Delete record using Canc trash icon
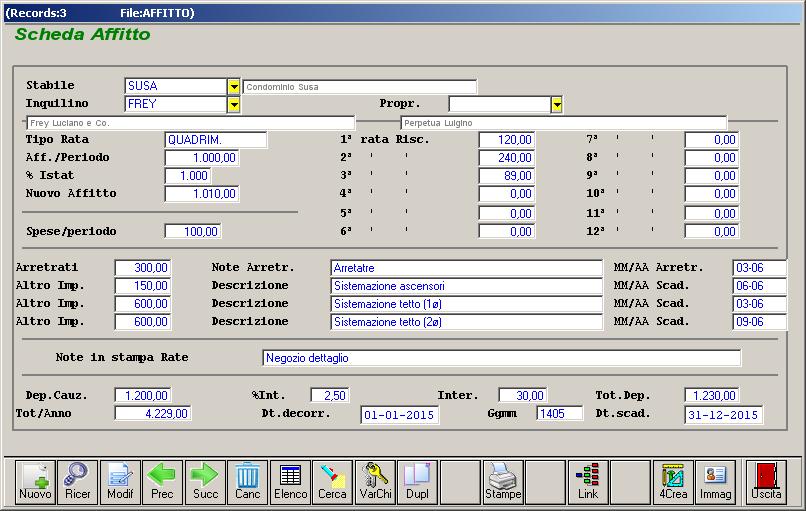806x511 pixels. click(248, 481)
